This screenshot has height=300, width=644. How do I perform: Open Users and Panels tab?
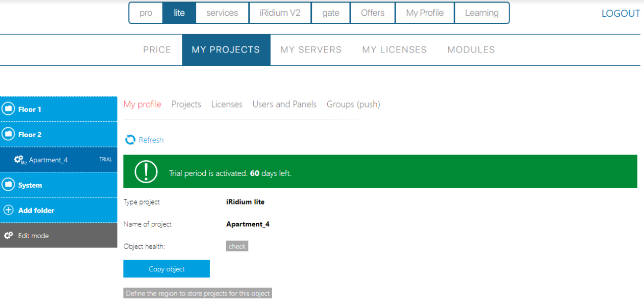(284, 104)
